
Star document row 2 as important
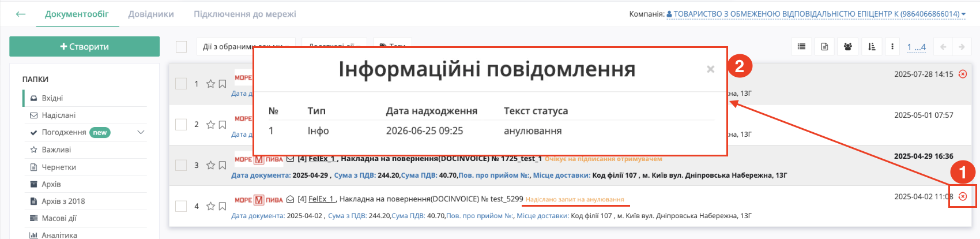[210, 124]
